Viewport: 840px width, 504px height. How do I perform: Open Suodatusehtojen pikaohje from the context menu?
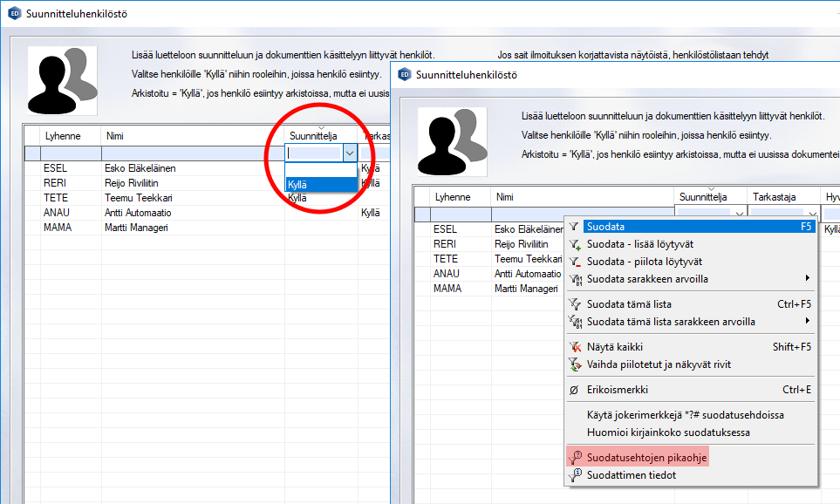click(x=645, y=458)
